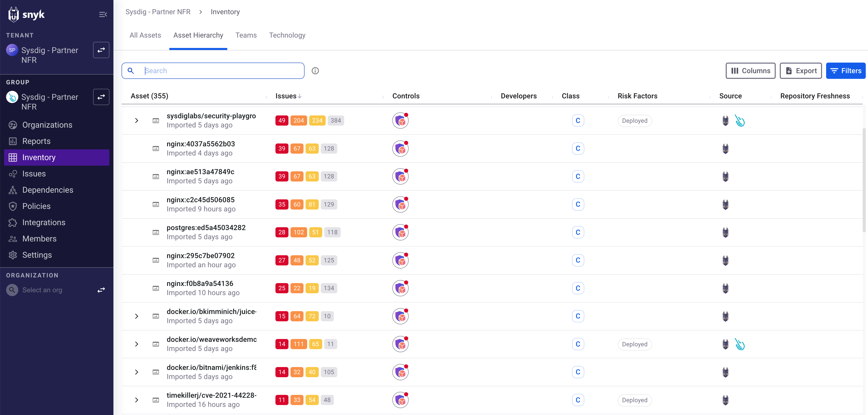Go to Inventory in the sidebar
Screen dimensions: 868x415
pyautogui.click(x=57, y=158)
